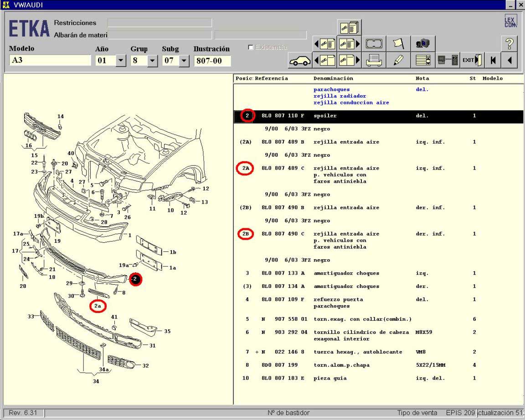Click the ETKA icon in the title bar
This screenshot has height=420, width=525.
5,5
